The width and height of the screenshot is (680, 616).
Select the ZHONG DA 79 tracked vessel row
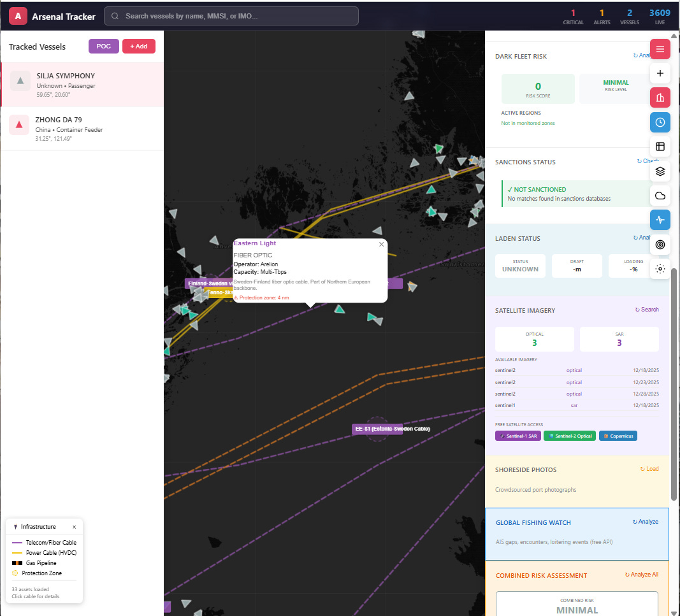pos(82,129)
